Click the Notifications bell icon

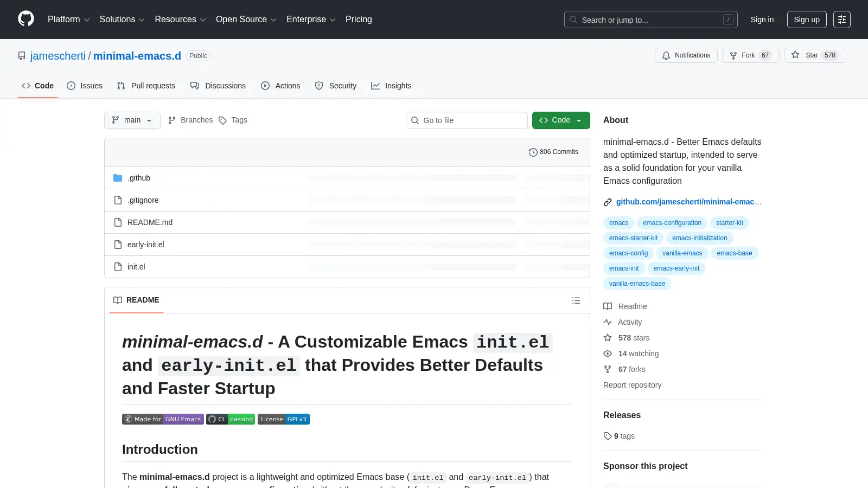[666, 55]
